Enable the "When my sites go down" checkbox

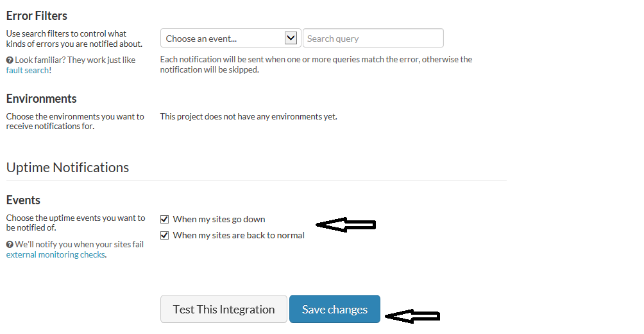(165, 219)
